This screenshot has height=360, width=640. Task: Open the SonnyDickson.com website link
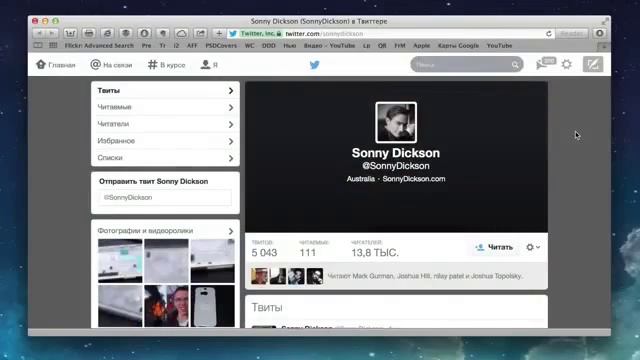coord(414,179)
